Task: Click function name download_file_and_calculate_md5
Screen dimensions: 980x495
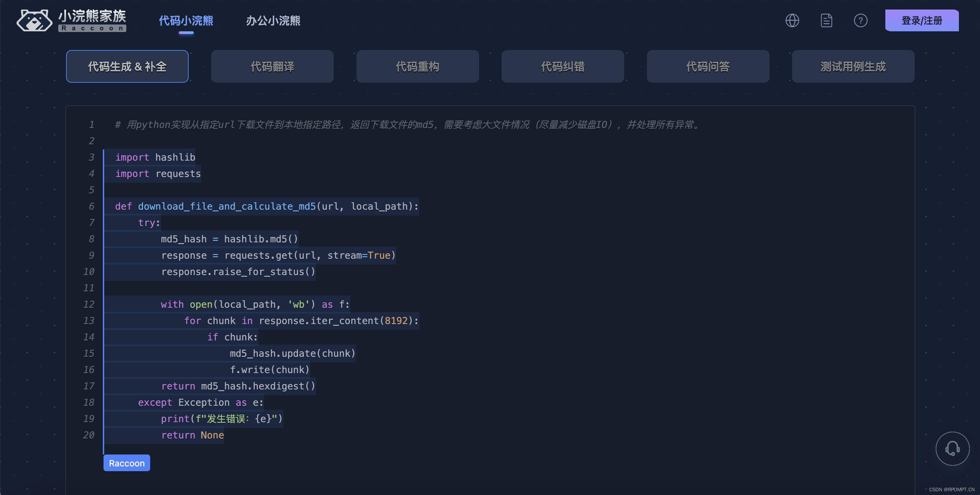Action: [227, 206]
